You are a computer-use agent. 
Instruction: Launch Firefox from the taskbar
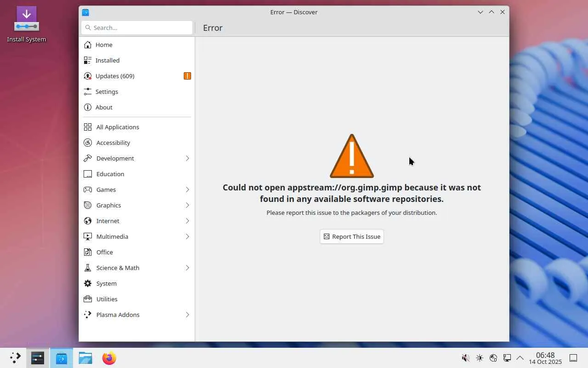109,358
